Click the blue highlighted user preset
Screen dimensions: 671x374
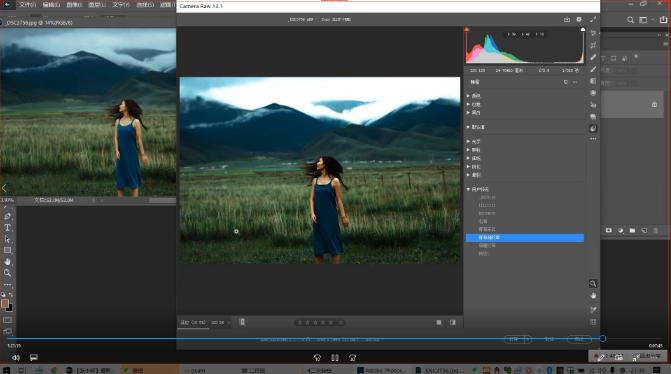point(525,237)
